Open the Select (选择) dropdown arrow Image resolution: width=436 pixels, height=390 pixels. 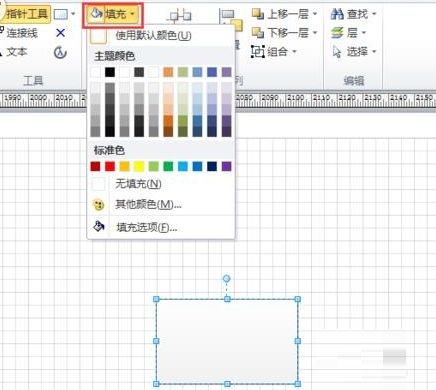[374, 52]
